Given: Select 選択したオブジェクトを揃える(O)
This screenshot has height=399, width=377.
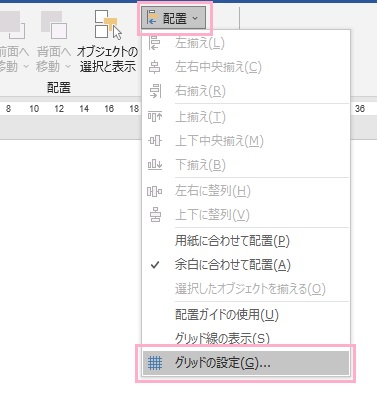Looking at the screenshot, I should (x=246, y=289).
